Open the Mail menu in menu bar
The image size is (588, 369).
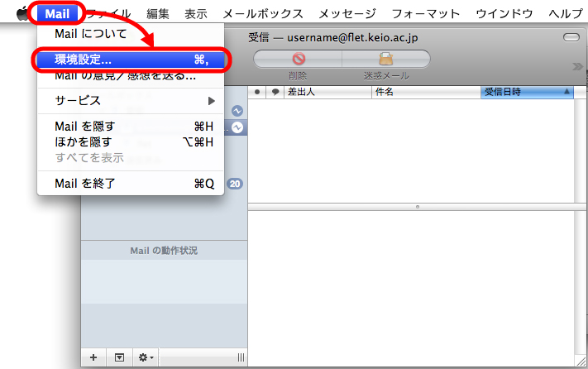pos(57,13)
